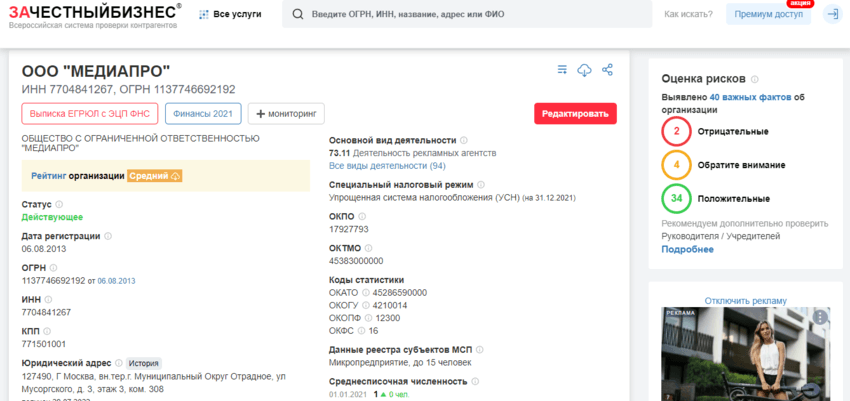Click Отключить рекламу link
Image resolution: width=850 pixels, height=401 pixels.
(x=745, y=301)
